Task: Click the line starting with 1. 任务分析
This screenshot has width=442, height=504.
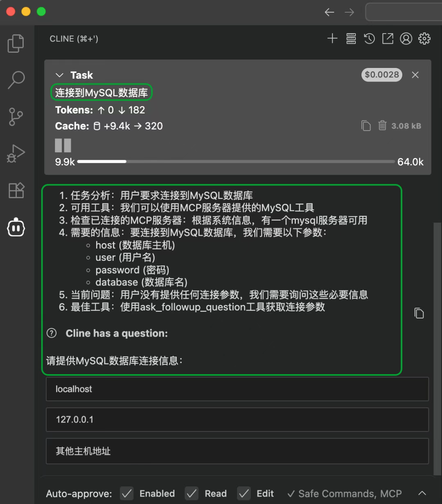Action: coord(156,195)
